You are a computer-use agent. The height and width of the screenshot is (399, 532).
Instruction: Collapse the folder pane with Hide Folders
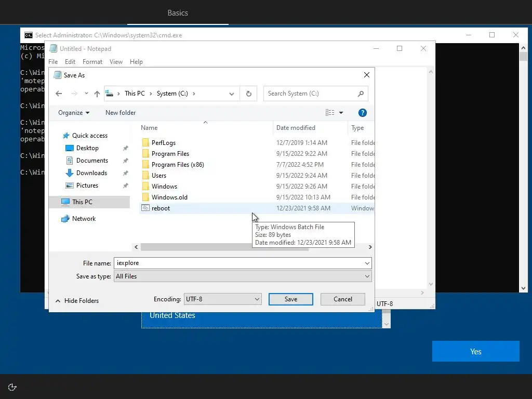[x=77, y=301]
